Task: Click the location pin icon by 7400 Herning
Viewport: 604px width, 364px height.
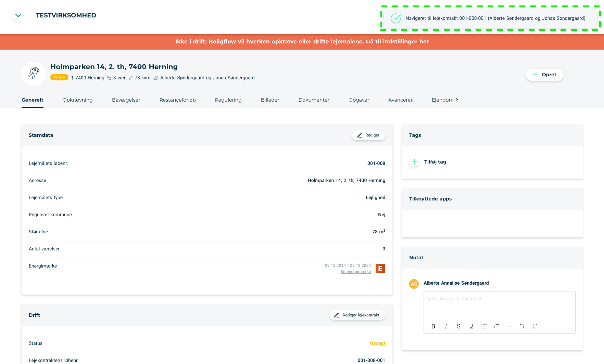Action: [x=72, y=78]
